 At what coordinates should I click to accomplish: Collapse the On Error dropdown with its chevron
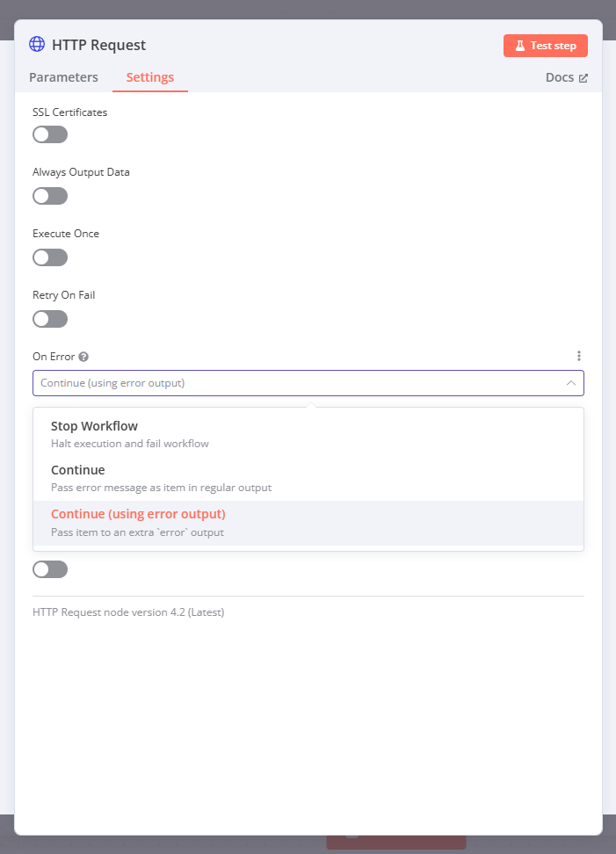pyautogui.click(x=573, y=383)
